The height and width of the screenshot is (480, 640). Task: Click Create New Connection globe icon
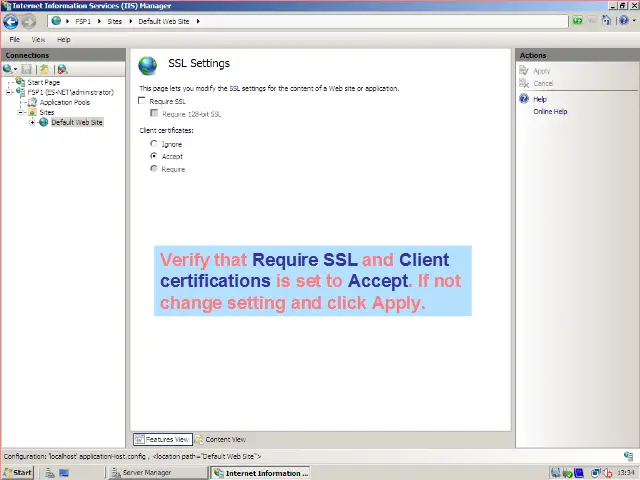tap(7, 69)
